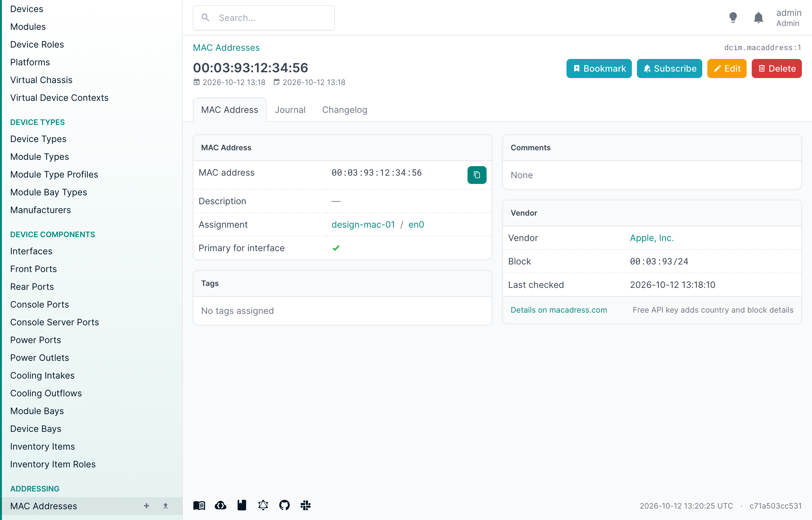Import MAC addresses via the upload icon

click(x=166, y=506)
